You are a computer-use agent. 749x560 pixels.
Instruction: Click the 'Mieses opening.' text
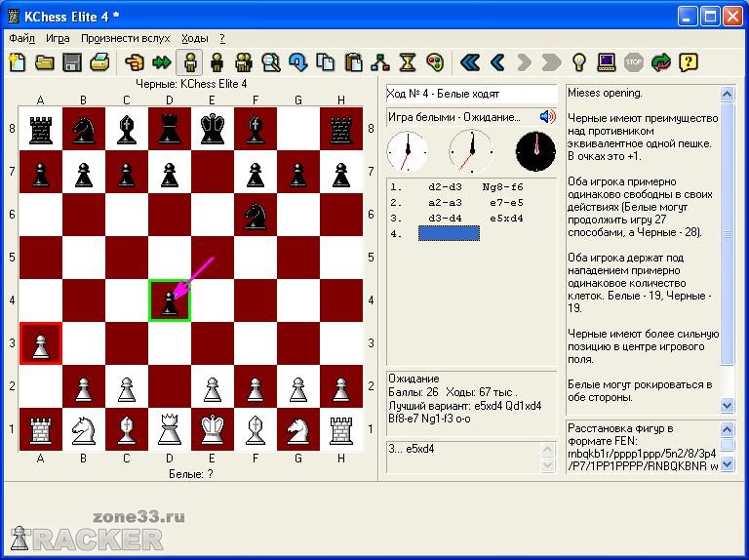605,94
